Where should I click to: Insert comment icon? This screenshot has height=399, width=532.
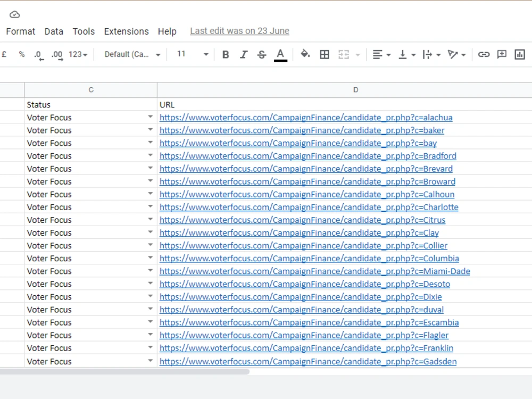[x=502, y=54]
